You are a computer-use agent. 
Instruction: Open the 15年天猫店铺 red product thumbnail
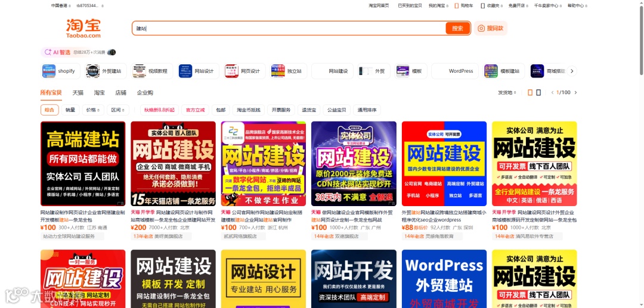point(173,164)
